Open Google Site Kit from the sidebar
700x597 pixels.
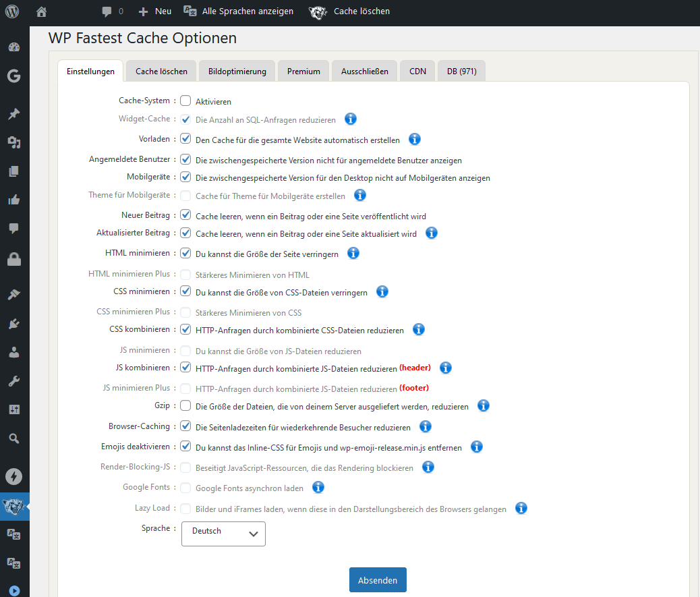pos(13,76)
